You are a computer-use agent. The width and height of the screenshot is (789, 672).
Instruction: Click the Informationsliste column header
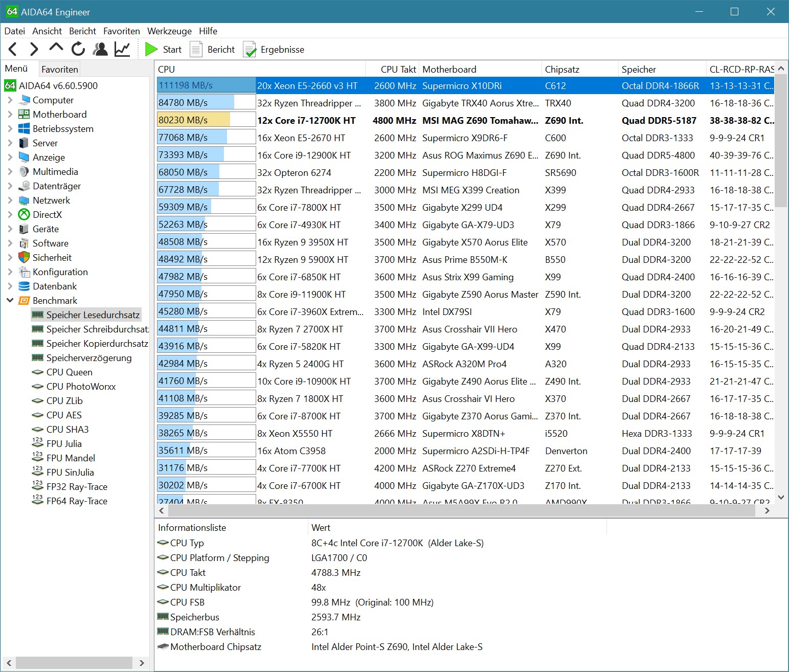[231, 528]
